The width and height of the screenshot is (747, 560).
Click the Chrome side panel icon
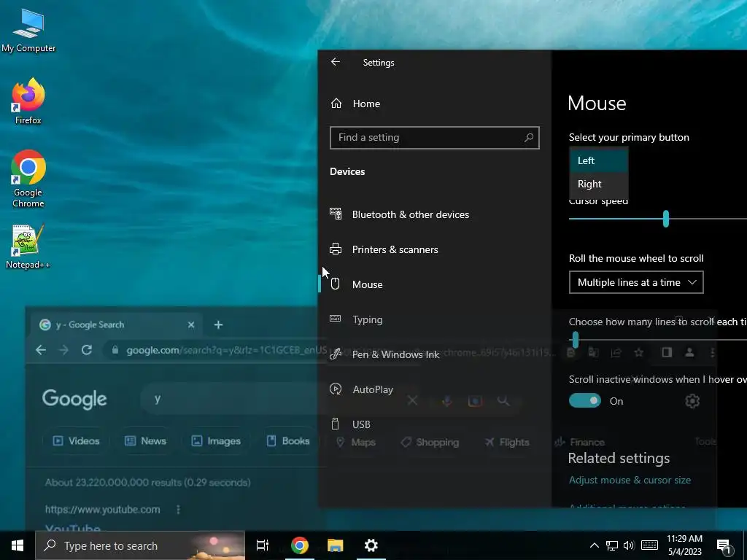[667, 352]
